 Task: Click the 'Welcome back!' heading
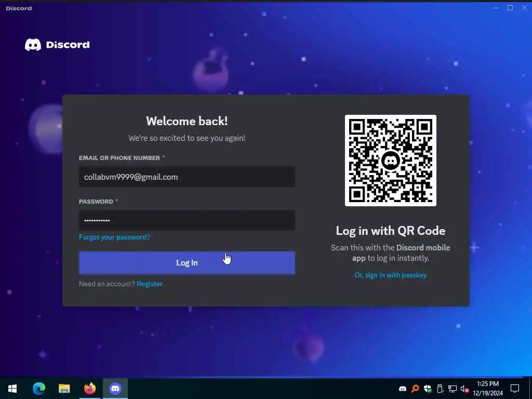(x=187, y=121)
